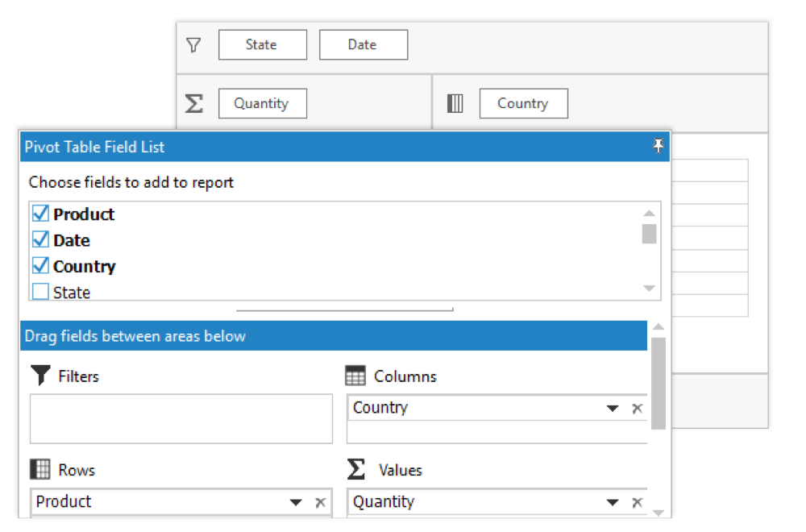Click the Date field button in the filter bar
The height and width of the screenshot is (532, 806).
click(x=363, y=45)
